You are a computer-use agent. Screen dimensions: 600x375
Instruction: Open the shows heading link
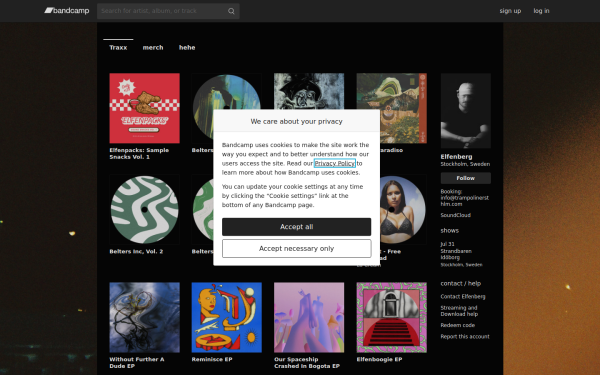tap(450, 230)
